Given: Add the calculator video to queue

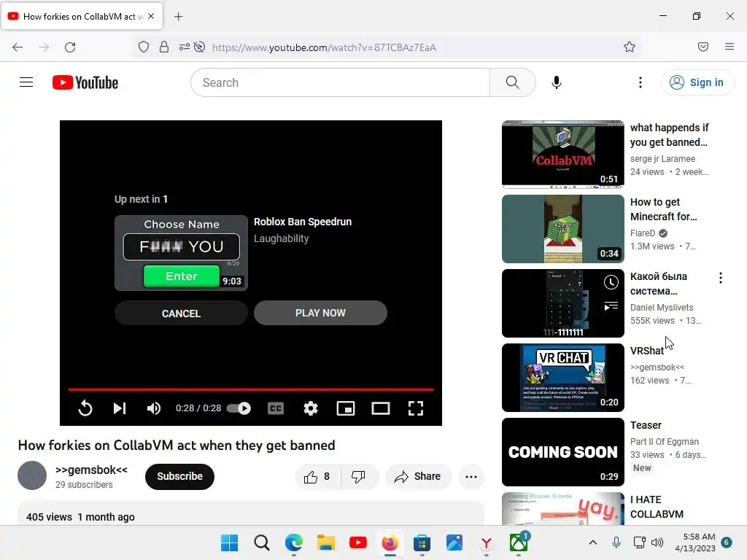Looking at the screenshot, I should point(611,306).
